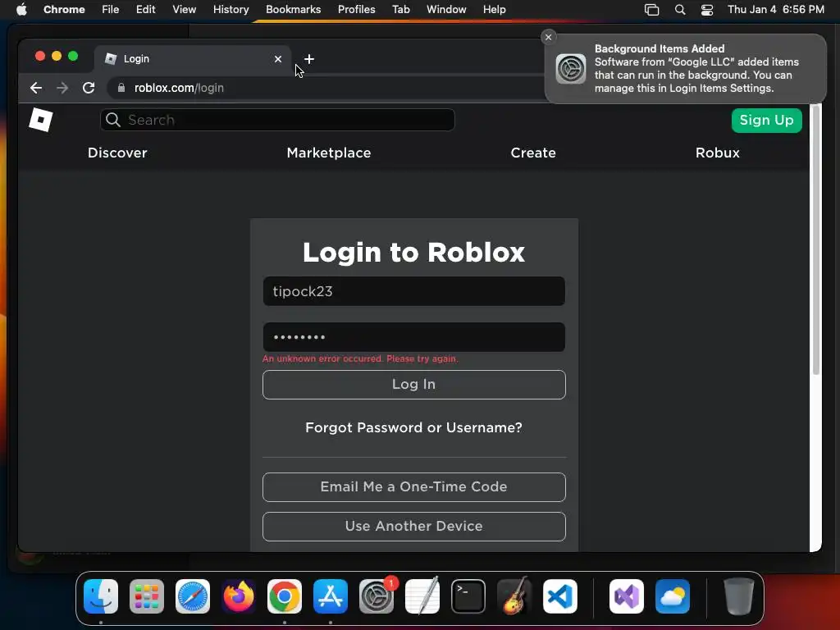The image size is (840, 630).
Task: Open the Trash in the dock
Action: pyautogui.click(x=739, y=596)
